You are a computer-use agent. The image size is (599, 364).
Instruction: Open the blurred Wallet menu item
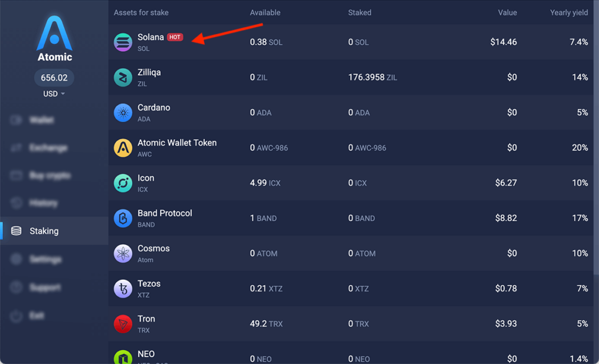54,120
